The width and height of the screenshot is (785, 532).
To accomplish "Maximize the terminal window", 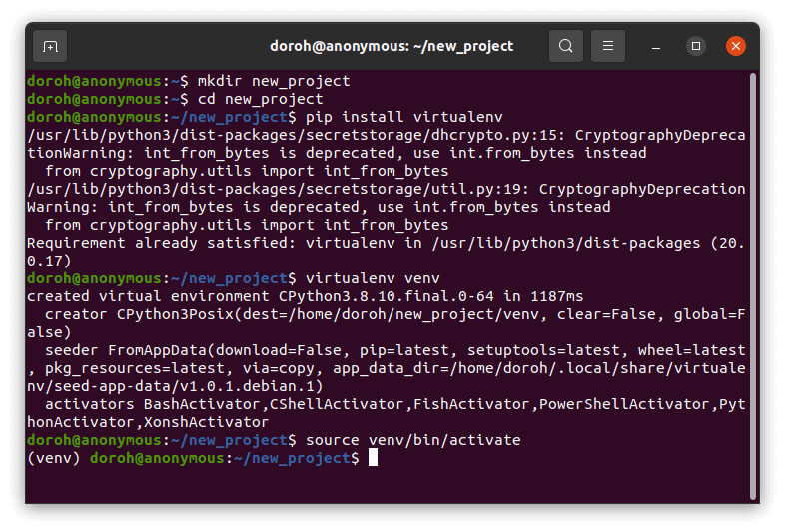I will (696, 46).
